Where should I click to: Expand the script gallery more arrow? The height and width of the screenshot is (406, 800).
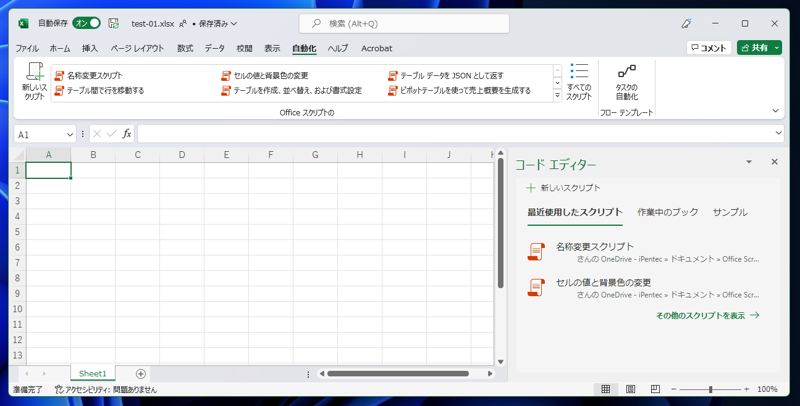pos(557,95)
